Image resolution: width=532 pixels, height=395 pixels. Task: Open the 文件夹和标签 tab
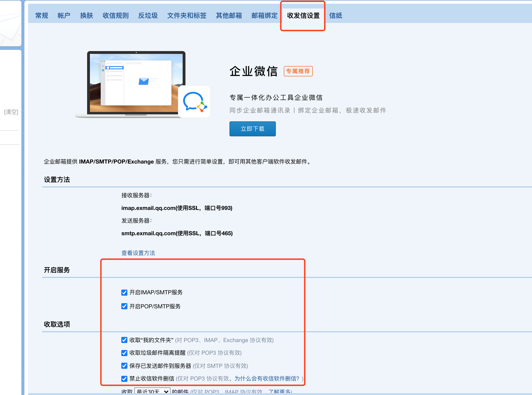[x=187, y=16]
